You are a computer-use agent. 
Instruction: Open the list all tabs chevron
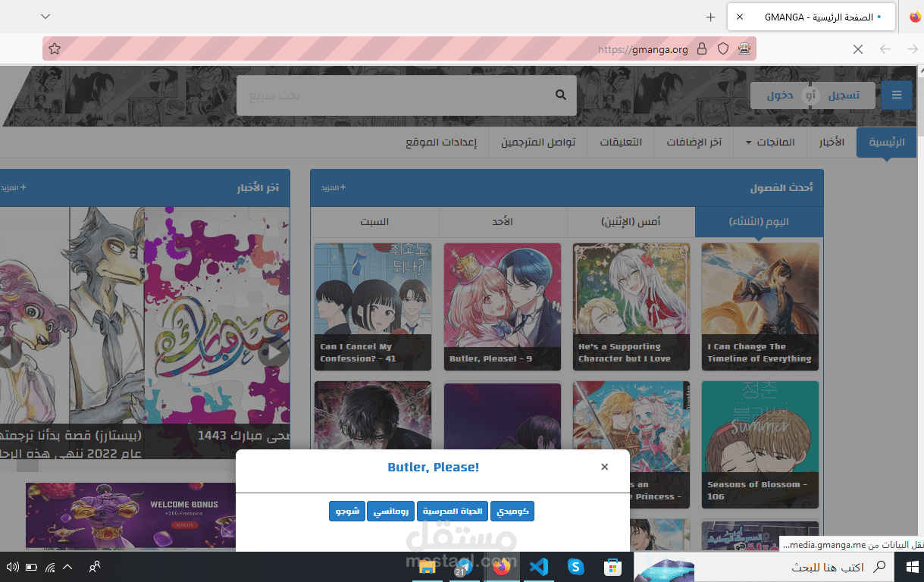pos(45,17)
